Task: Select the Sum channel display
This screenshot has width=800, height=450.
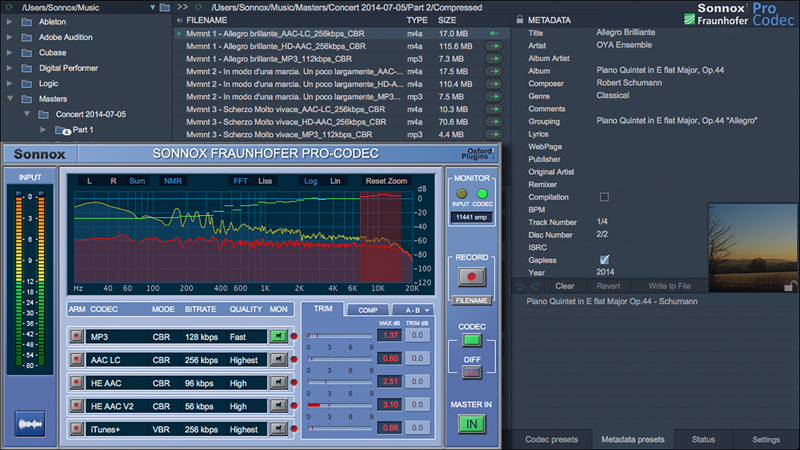Action: pyautogui.click(x=137, y=181)
